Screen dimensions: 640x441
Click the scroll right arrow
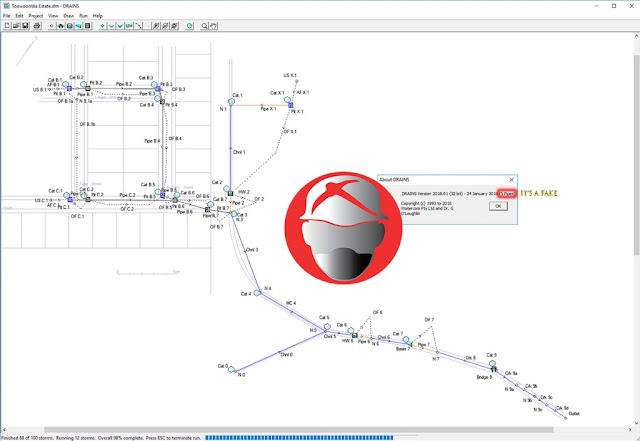tap(629, 430)
